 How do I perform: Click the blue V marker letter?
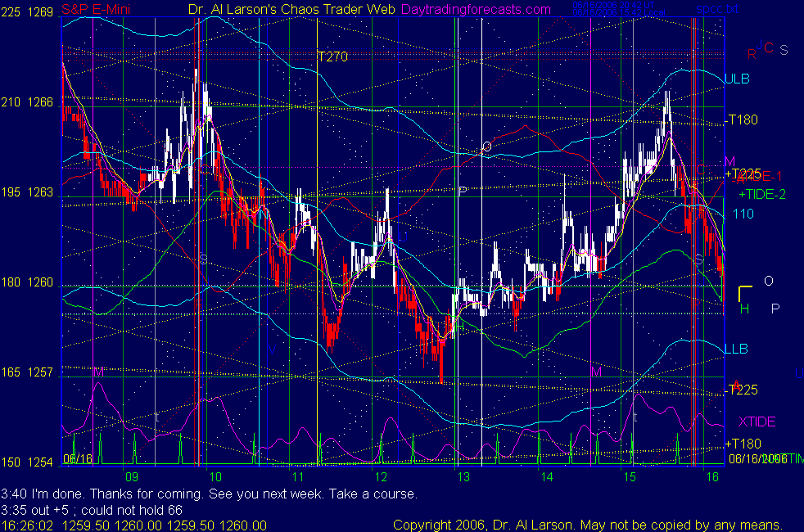coord(273,350)
